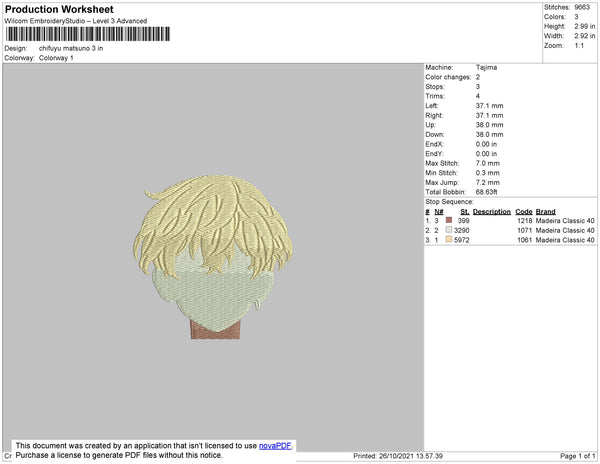
Task: Select the barcode below the worksheet title
Action: [x=88, y=34]
